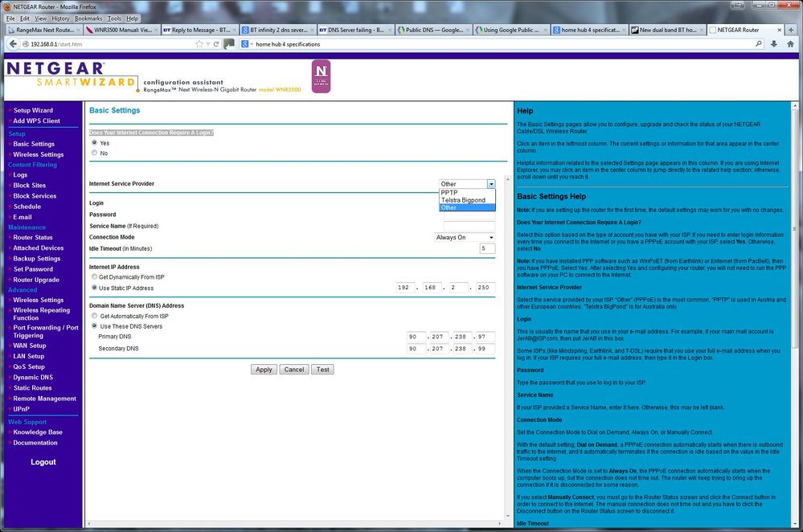Open Knowledge Base link

[38, 432]
